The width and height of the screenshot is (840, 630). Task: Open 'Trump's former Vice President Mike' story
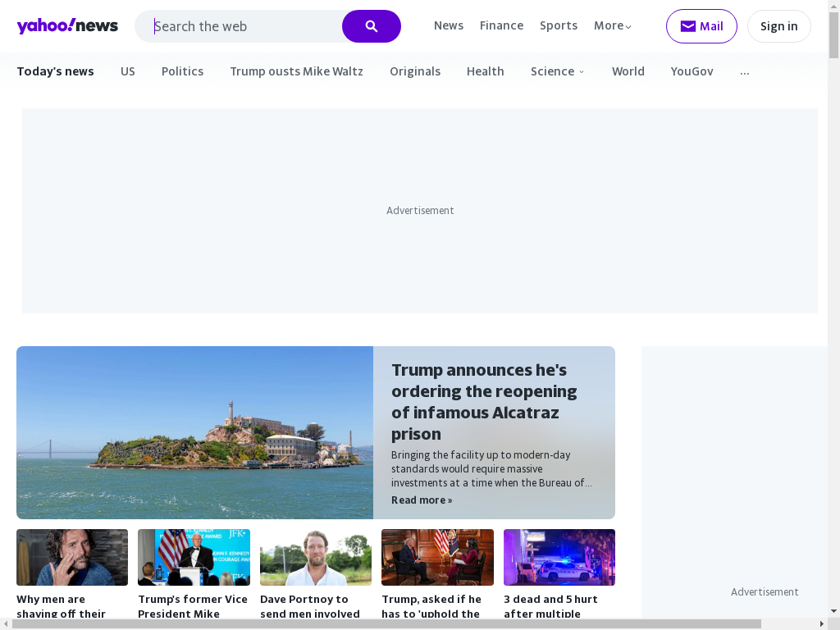point(193,606)
